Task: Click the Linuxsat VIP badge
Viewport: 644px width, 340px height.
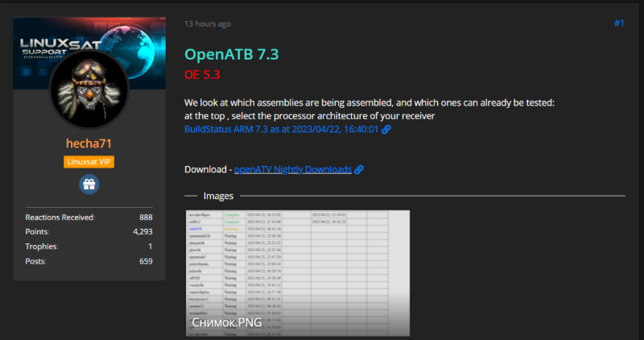Action: (x=89, y=162)
